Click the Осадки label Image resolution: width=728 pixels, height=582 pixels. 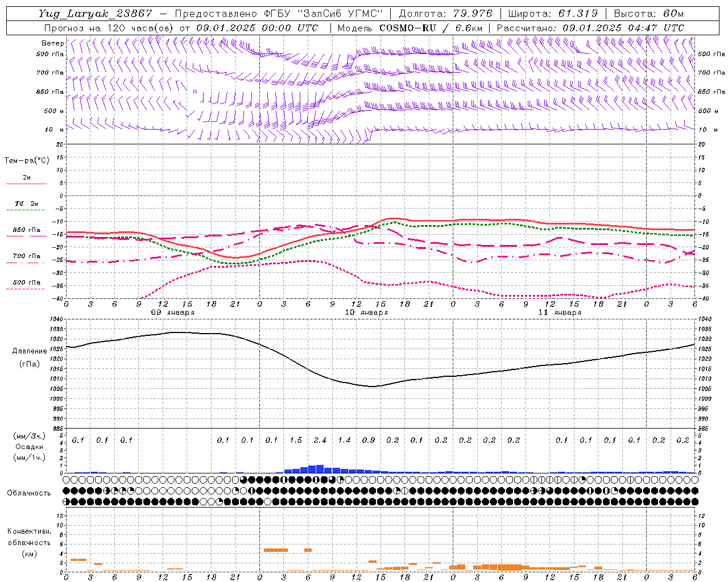click(x=30, y=447)
